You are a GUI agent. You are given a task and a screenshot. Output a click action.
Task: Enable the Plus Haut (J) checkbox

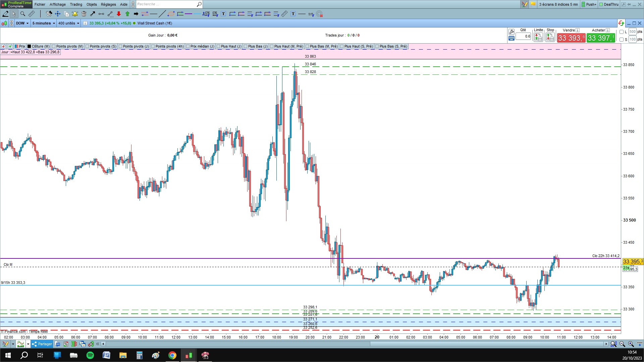click(x=218, y=46)
